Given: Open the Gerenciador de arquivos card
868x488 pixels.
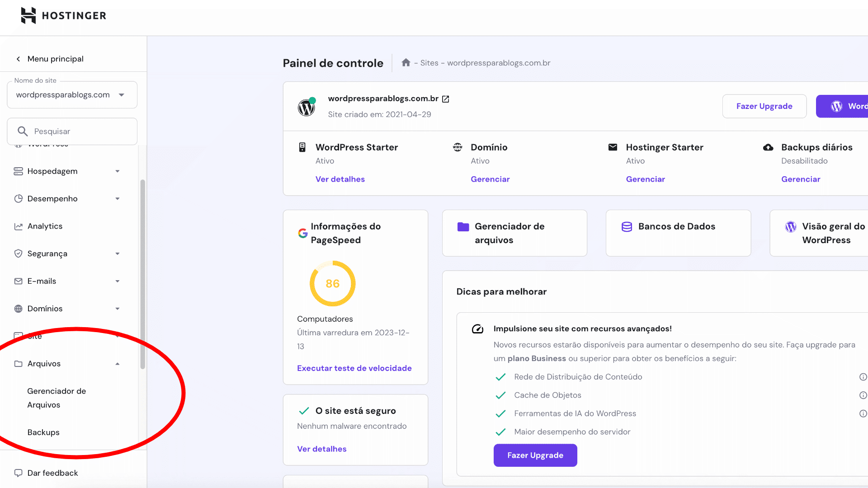Looking at the screenshot, I should [514, 233].
